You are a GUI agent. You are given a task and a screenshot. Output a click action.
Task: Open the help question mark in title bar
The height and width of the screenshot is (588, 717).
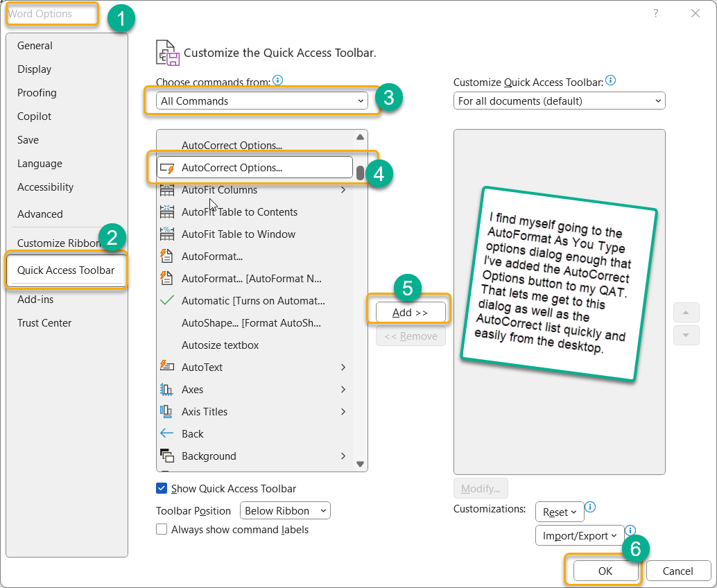(656, 14)
